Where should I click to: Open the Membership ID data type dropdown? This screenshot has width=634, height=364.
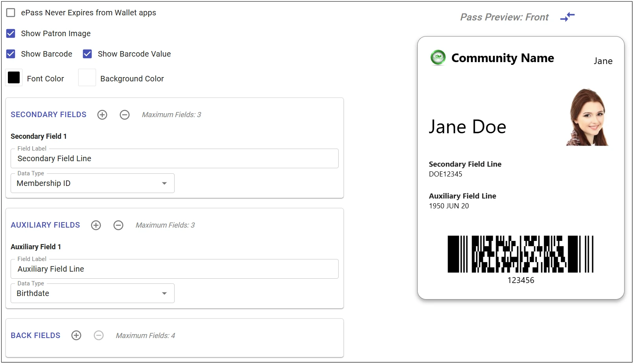92,184
